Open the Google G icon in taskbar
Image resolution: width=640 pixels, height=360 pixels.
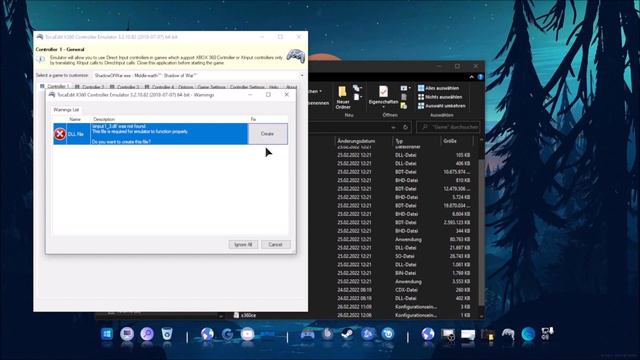pos(227,334)
